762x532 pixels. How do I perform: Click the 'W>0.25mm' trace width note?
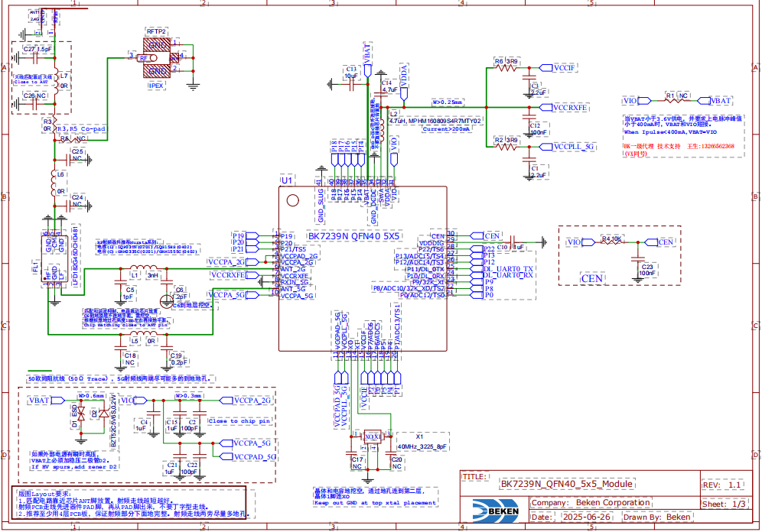[x=447, y=102]
